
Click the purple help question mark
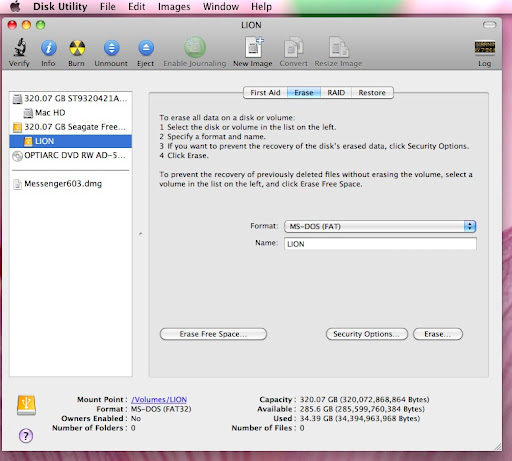pyautogui.click(x=26, y=435)
